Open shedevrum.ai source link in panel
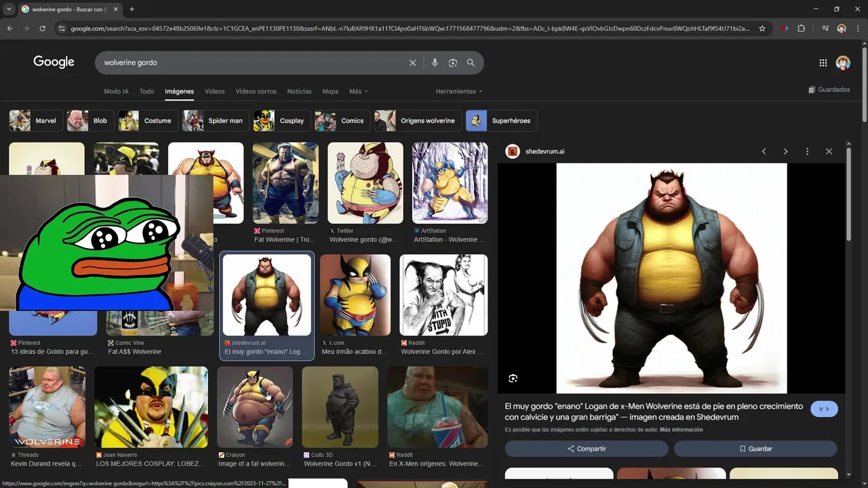Image resolution: width=868 pixels, height=488 pixels. [545, 151]
